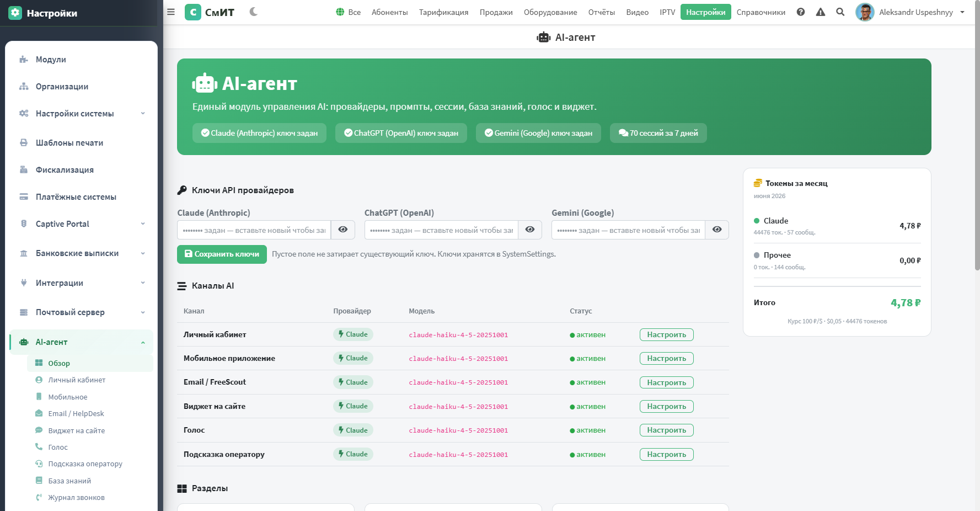
Task: Click the 'Claude (Anthropic) ключ задан' badge
Action: point(259,133)
